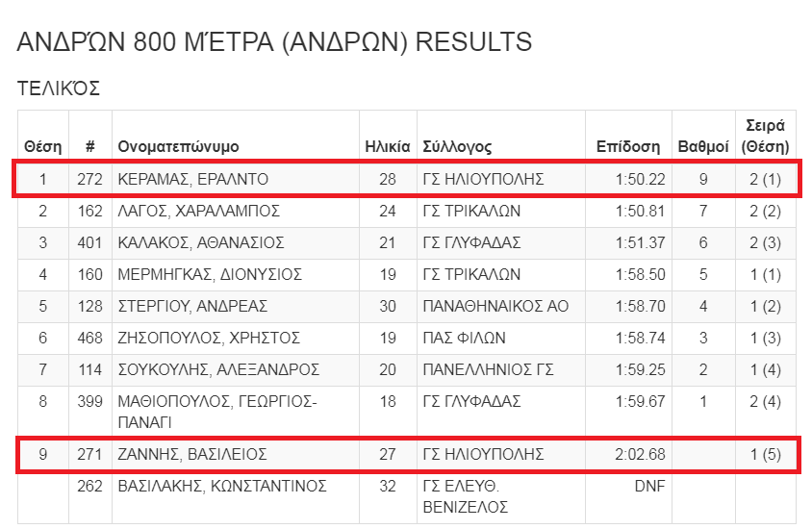Image resolution: width=812 pixels, height=529 pixels.
Task: Select ΣΟΥΚΟΥΛΗΣ, ΑΛΕΞΑΝΔΡΟΣ entry
Action: click(218, 369)
